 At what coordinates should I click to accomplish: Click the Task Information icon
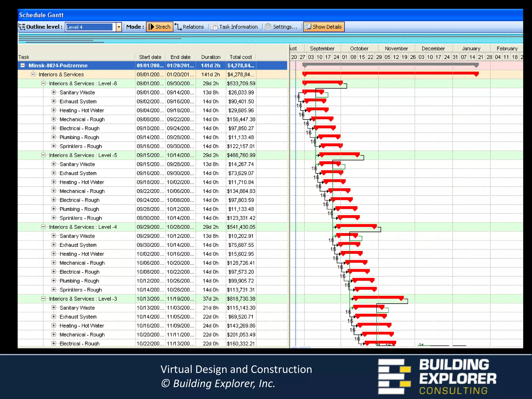tap(214, 27)
